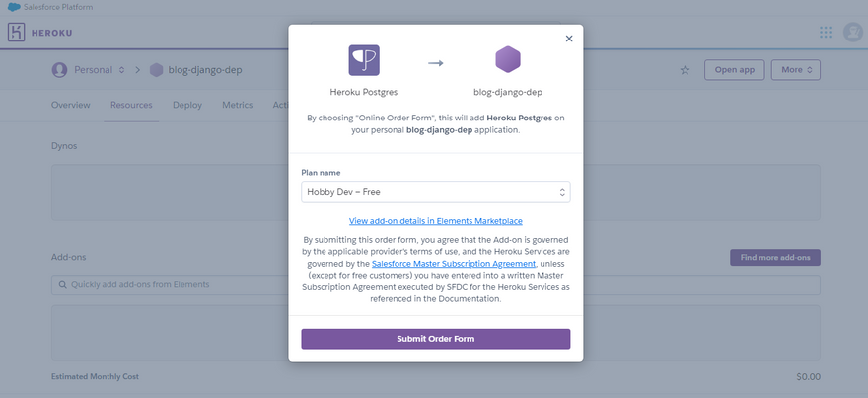Viewport: 868px width, 398px height.
Task: Expand the Plan name dropdown
Action: pyautogui.click(x=435, y=192)
